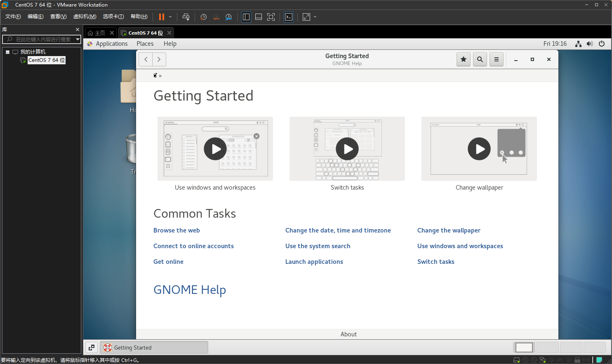
Task: Click the wired network status icon
Action: (579, 44)
